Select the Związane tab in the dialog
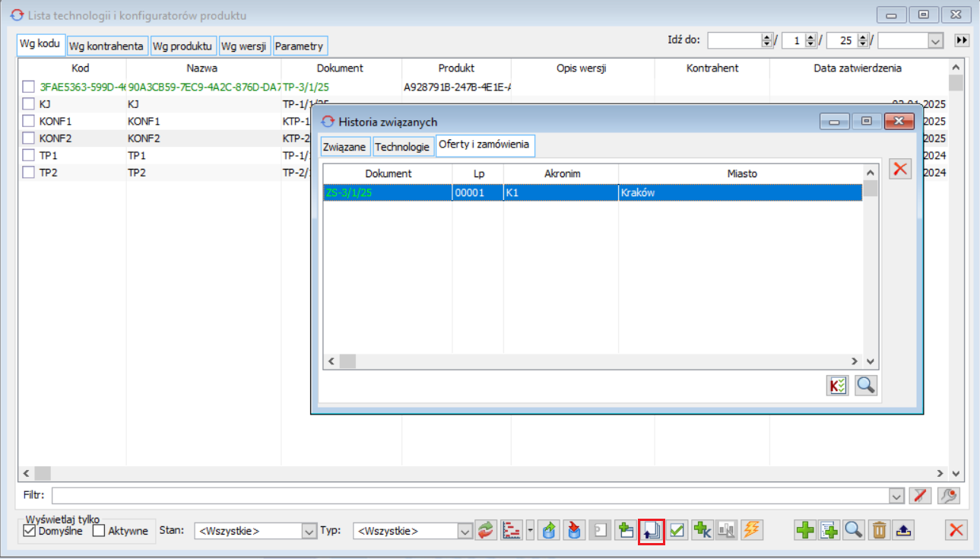The width and height of the screenshot is (980, 559). pyautogui.click(x=345, y=147)
